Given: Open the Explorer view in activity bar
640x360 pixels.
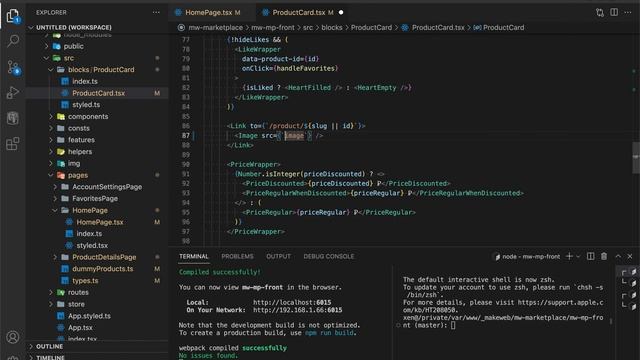Looking at the screenshot, I should tap(13, 16).
